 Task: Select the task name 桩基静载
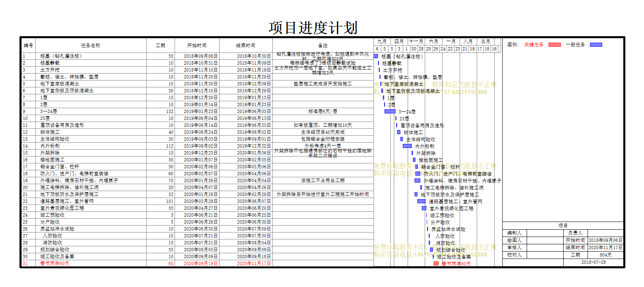tap(50, 63)
